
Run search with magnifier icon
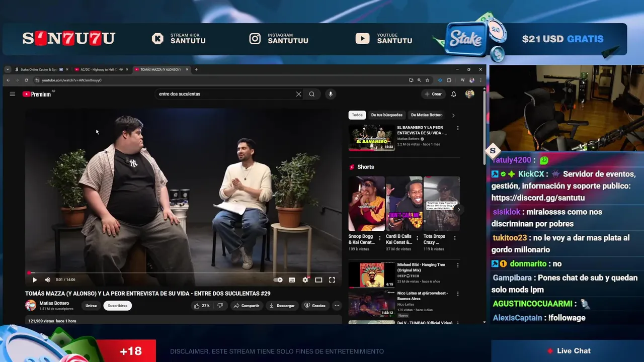pos(312,94)
